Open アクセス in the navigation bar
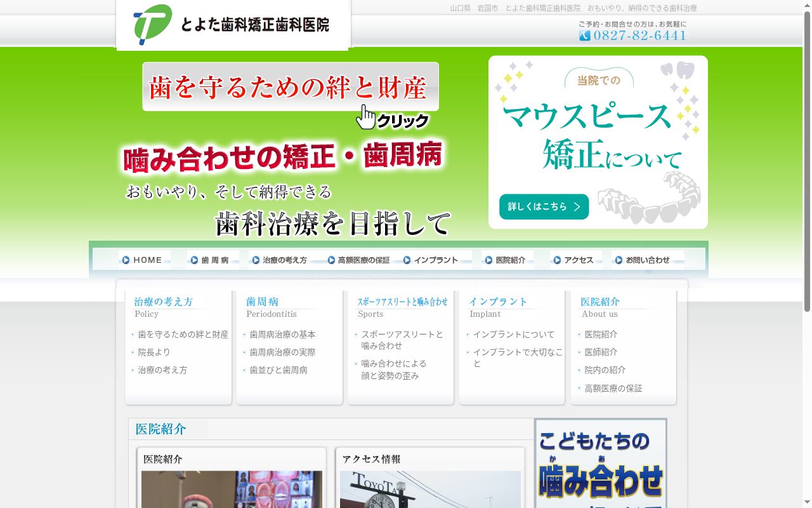812x508 pixels. pyautogui.click(x=575, y=260)
